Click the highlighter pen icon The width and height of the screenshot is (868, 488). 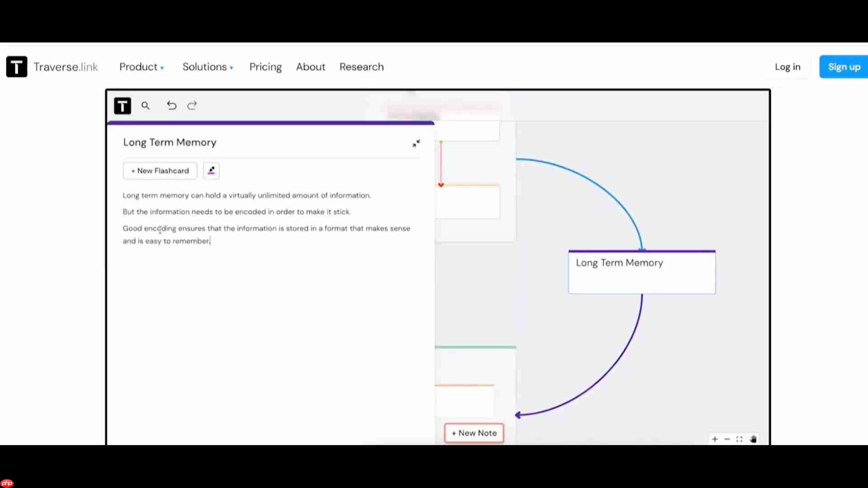211,171
